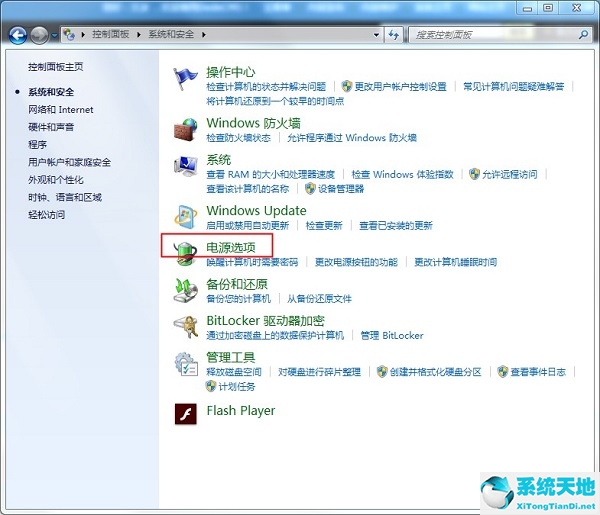Open 时钟、语言和区域 category
The height and width of the screenshot is (515, 600).
[65, 197]
